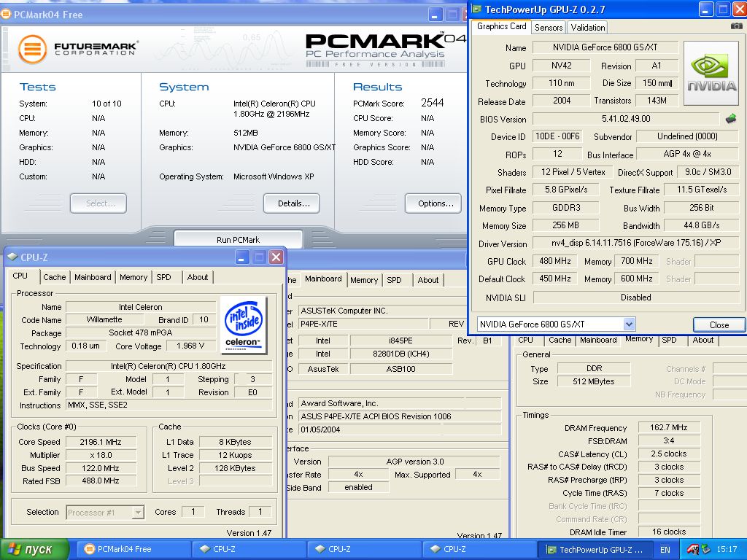Click the Driver Version field in GPU-Z

point(636,243)
